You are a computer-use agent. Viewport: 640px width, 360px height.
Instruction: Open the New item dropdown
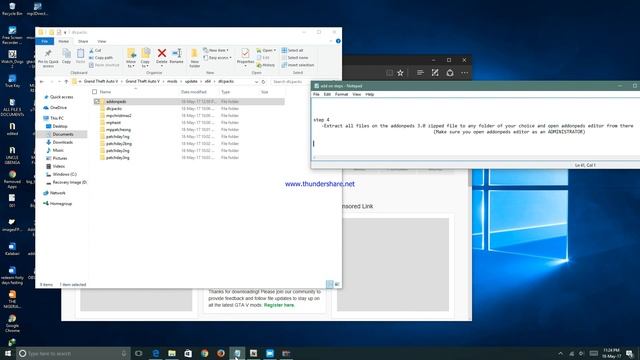coord(216,50)
